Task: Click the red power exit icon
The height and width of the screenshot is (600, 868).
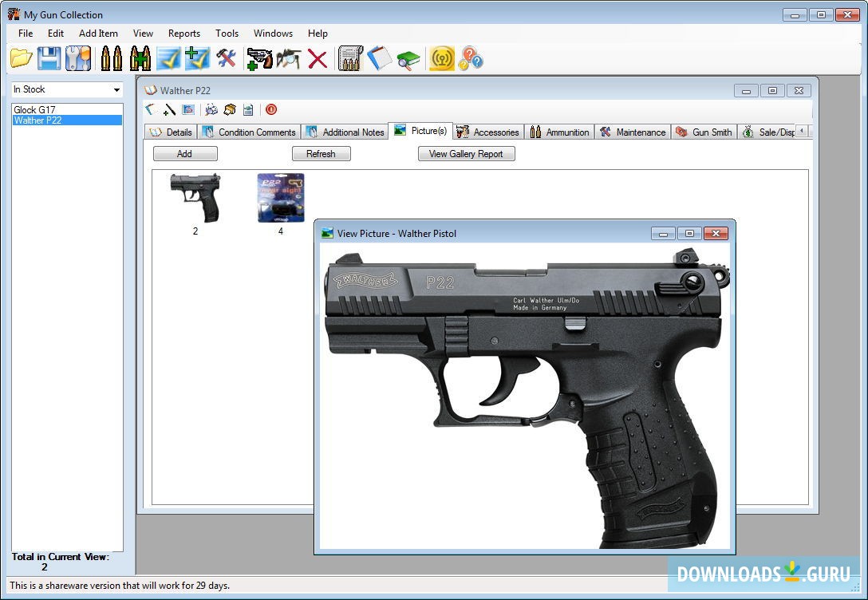Action: click(x=271, y=109)
